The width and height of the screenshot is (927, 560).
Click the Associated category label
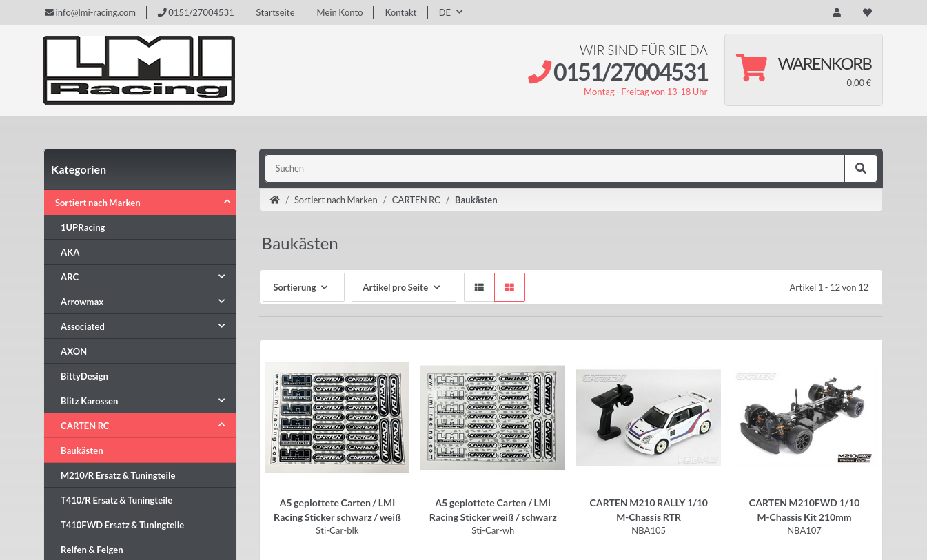tap(83, 326)
